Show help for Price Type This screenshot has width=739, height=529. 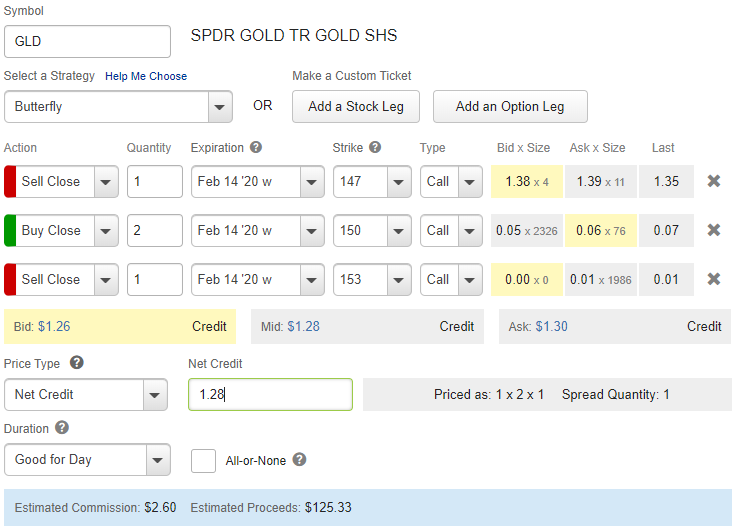[x=77, y=363]
